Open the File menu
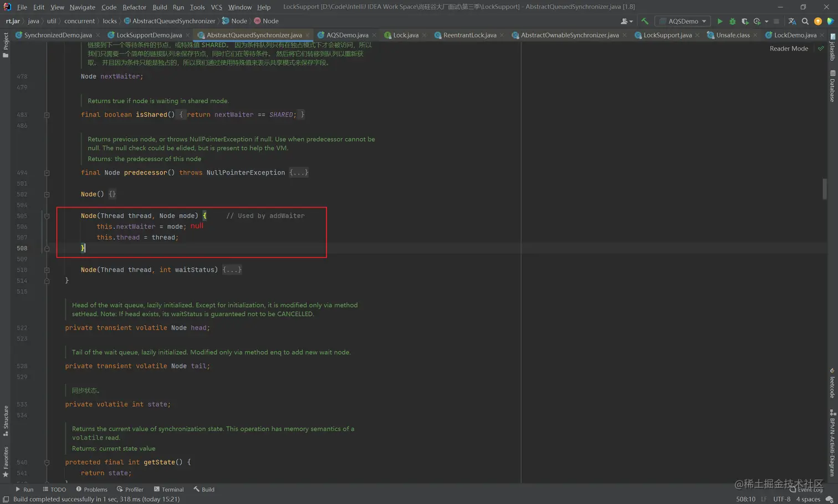 [x=22, y=7]
